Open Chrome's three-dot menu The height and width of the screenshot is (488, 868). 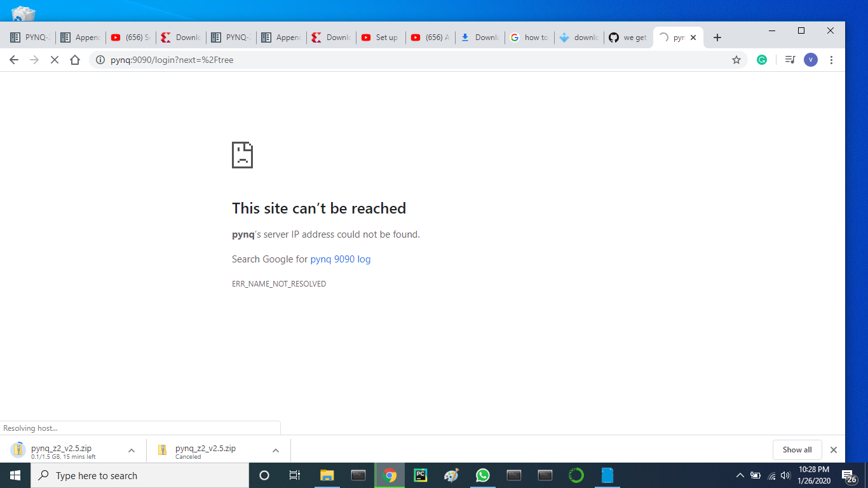(x=831, y=59)
